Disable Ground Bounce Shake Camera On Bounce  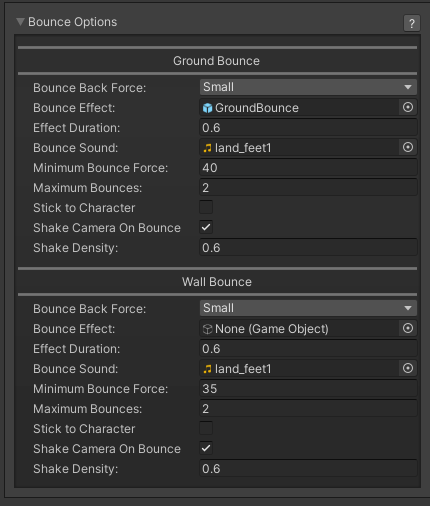(206, 227)
